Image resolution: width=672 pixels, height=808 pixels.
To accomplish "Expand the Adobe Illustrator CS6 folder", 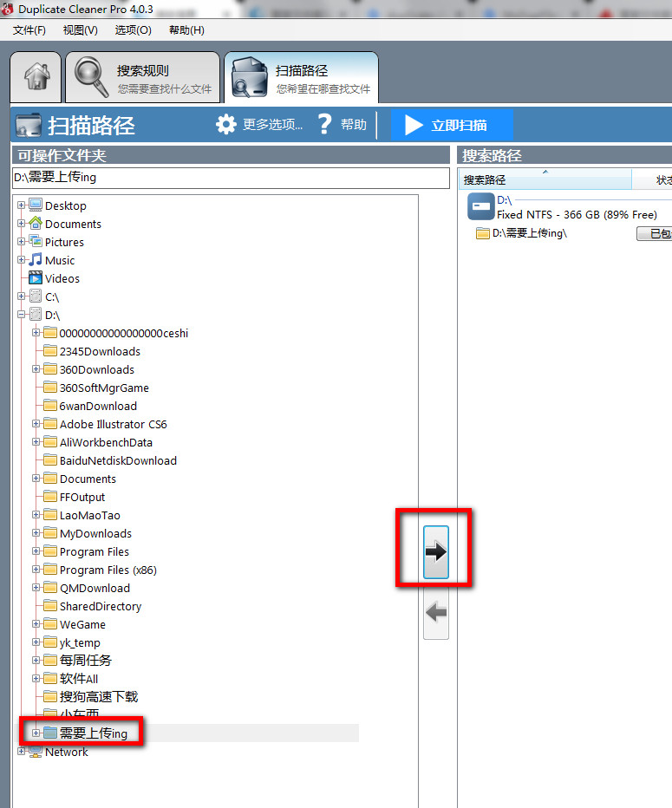I will click(36, 424).
